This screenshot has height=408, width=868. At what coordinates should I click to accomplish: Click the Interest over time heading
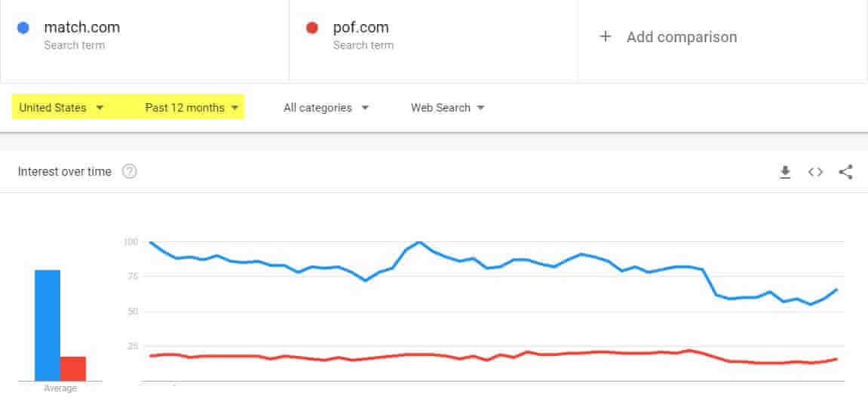(64, 172)
